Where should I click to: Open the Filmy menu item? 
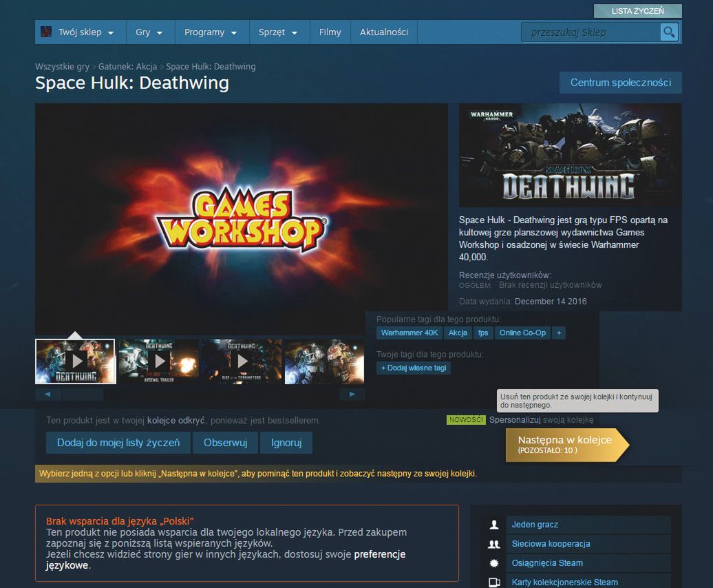point(330,32)
